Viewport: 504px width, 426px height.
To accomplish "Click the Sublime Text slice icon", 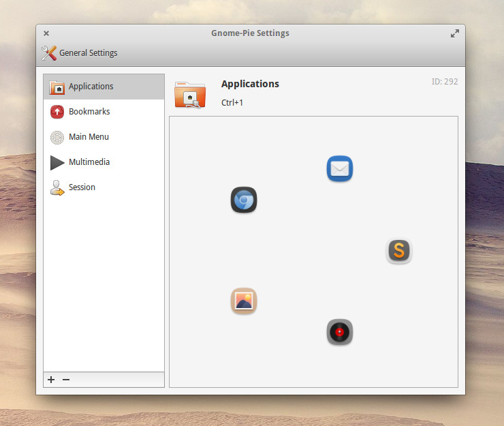I will [398, 250].
